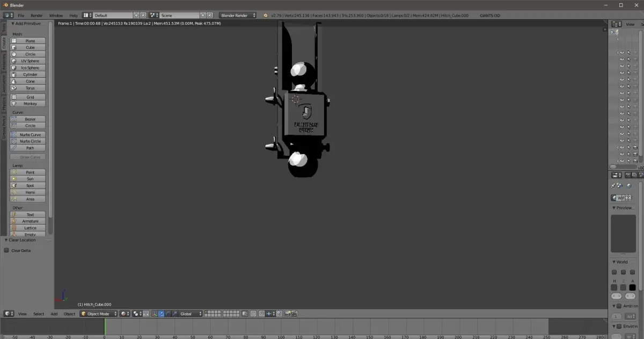This screenshot has width=644, height=339.
Task: Add a Cylinder mesh primitive
Action: click(x=28, y=75)
